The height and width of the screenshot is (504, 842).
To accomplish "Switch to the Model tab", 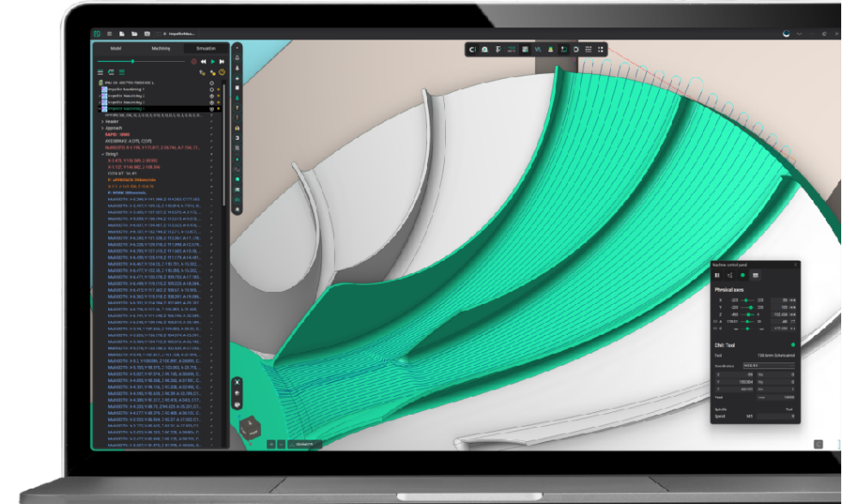I will pos(116,49).
